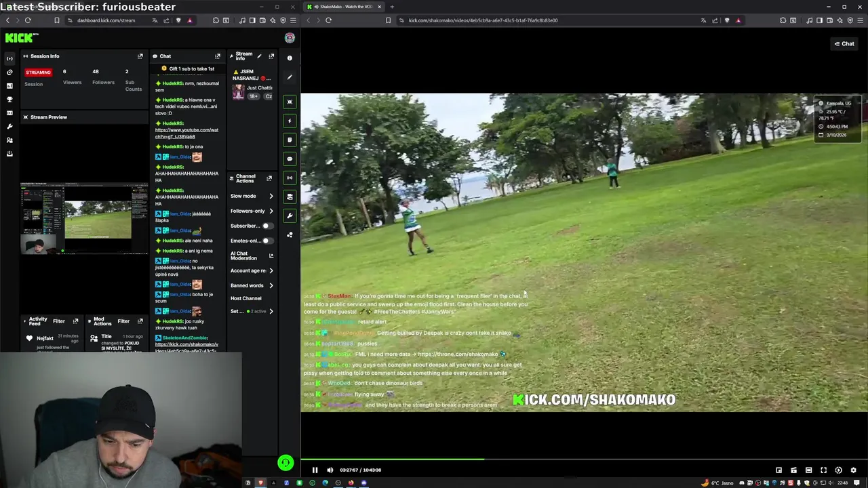Open translate page icon in address bar

pos(703,20)
